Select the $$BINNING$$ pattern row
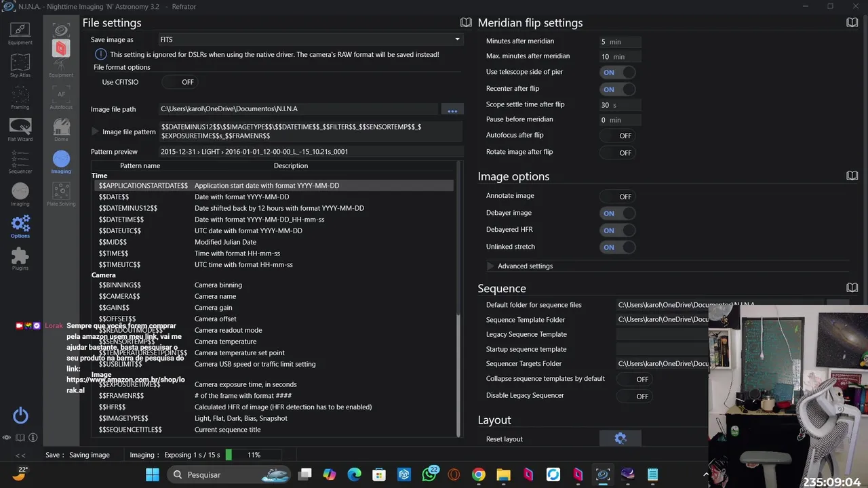This screenshot has height=488, width=868. coord(273,285)
